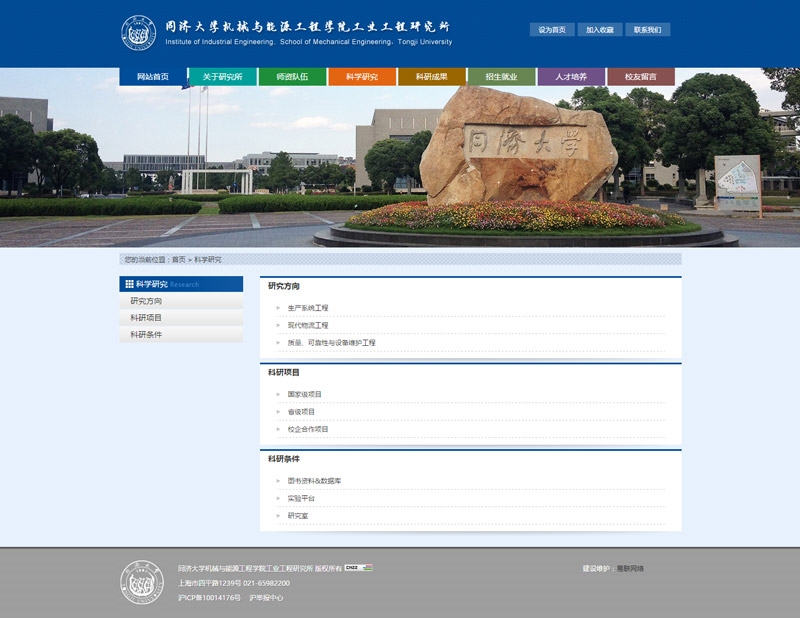This screenshot has height=618, width=800.
Task: Select 科研条件 in the left sidebar
Action: pyautogui.click(x=146, y=335)
